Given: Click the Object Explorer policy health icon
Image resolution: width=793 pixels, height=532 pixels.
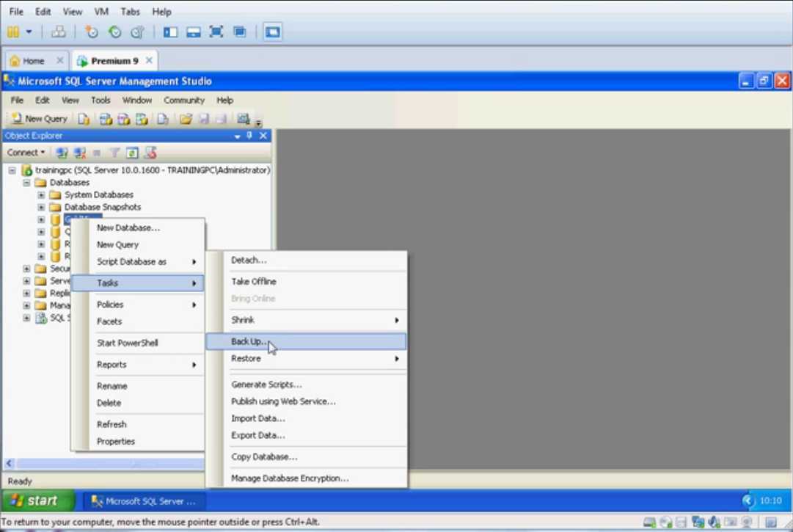Looking at the screenshot, I should tap(150, 152).
